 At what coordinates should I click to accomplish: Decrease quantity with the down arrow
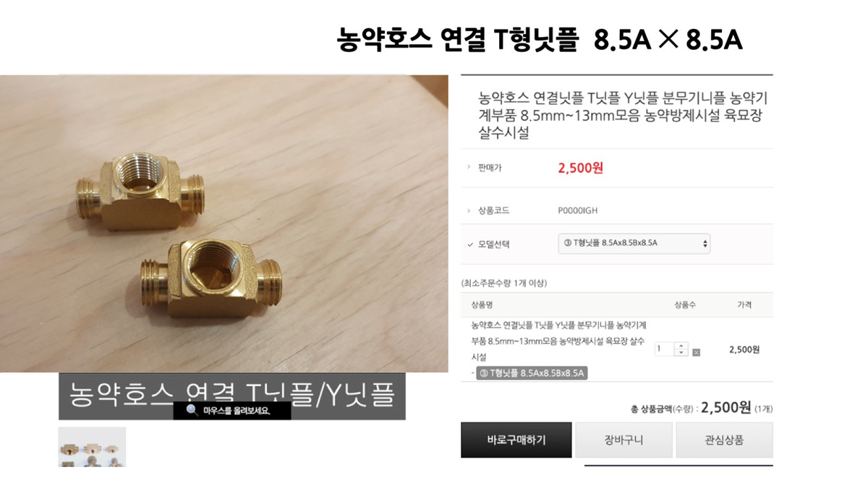681,353
